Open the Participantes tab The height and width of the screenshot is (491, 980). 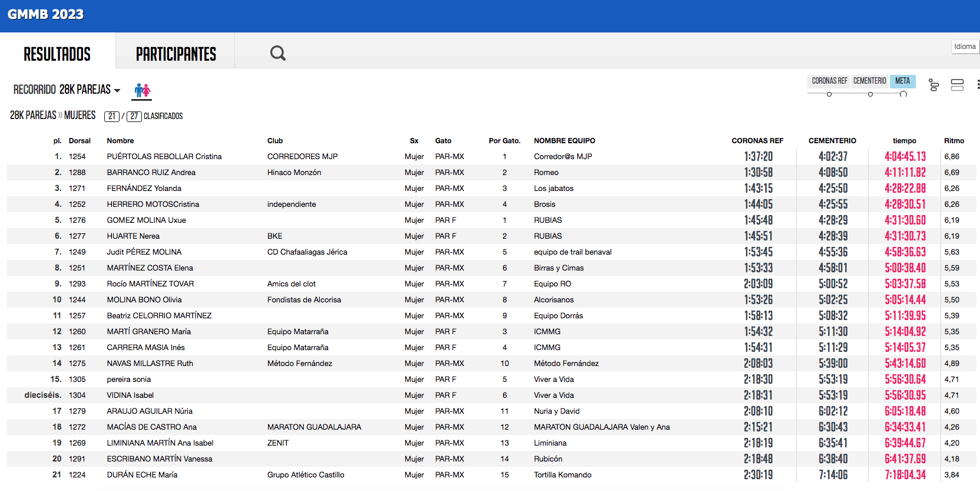[x=176, y=54]
